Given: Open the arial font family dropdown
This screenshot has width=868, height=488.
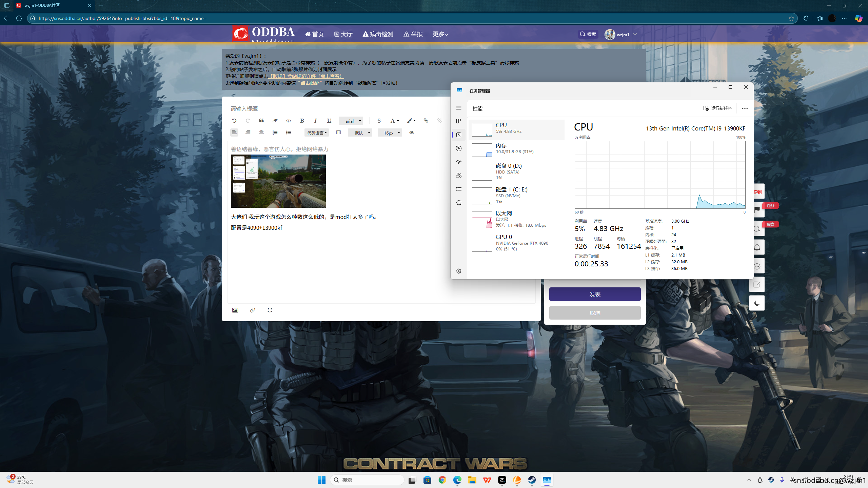Looking at the screenshot, I should pos(351,121).
